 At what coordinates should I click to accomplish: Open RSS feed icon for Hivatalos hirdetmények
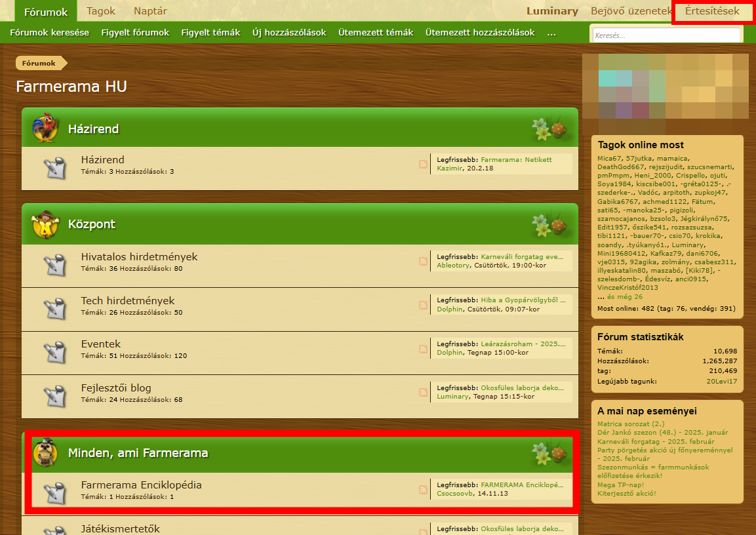(x=423, y=261)
